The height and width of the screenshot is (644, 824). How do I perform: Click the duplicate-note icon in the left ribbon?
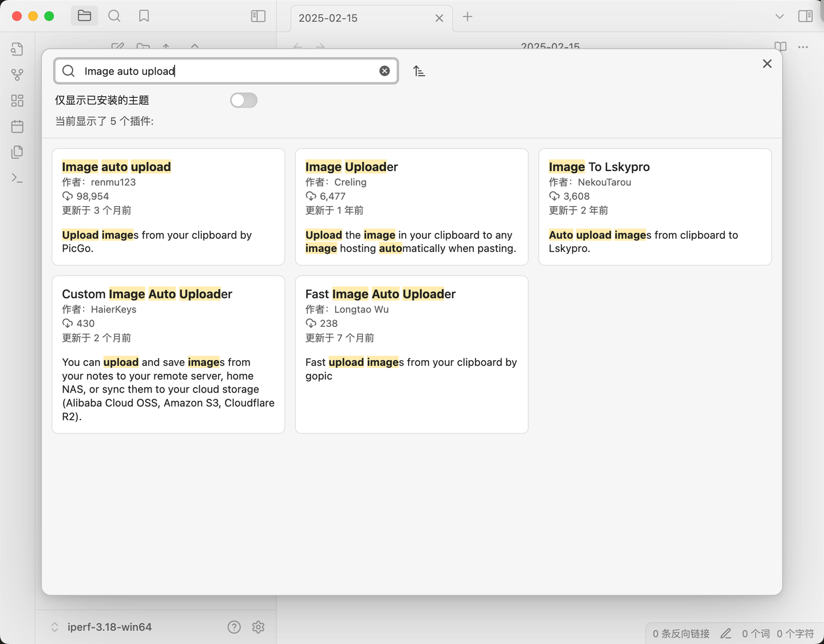coord(17,152)
